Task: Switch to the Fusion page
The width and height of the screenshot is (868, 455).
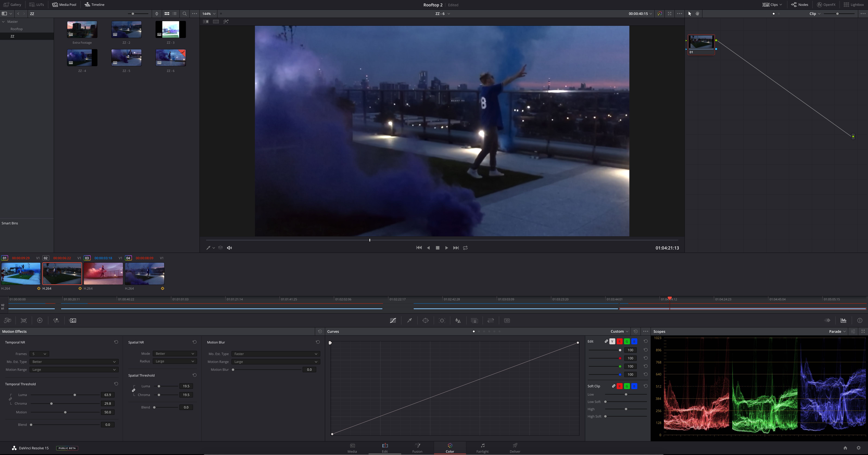Action: pyautogui.click(x=417, y=448)
